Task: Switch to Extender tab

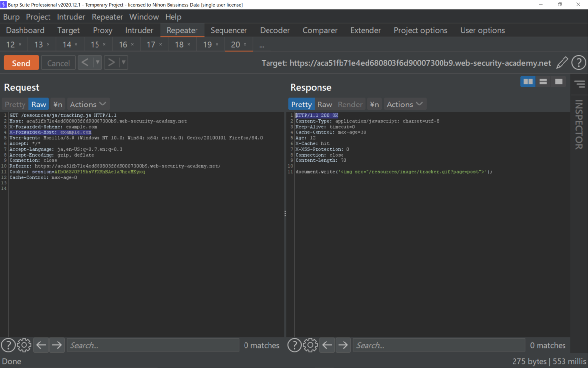Action: point(366,30)
